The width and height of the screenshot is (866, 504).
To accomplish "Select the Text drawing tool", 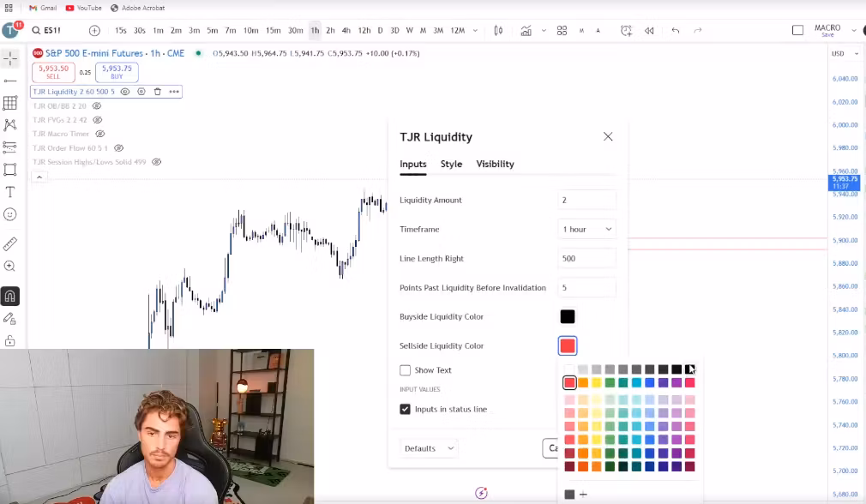I will (x=10, y=192).
